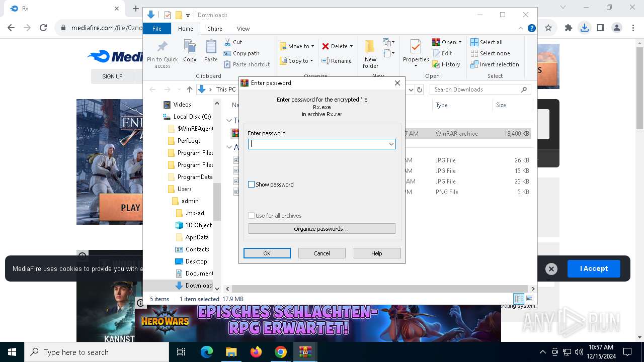Sort by the Size column header
This screenshot has width=644, height=362.
[512, 105]
